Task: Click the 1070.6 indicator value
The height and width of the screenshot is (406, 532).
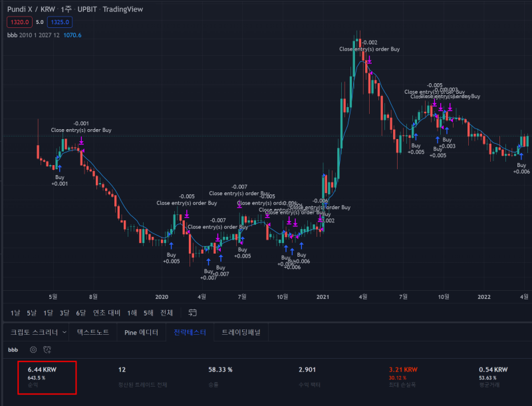Action: point(72,35)
